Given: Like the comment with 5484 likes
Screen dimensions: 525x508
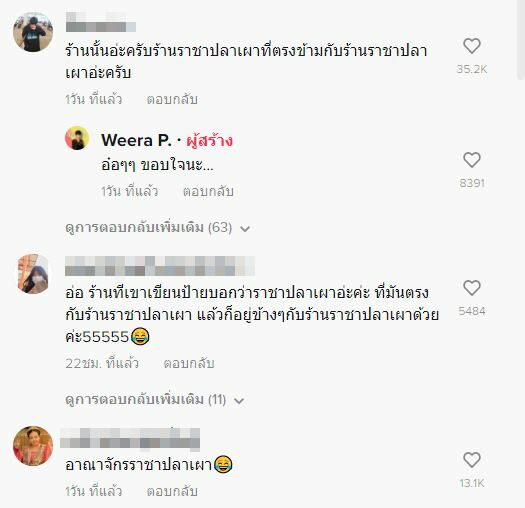Looking at the screenshot, I should tap(472, 288).
